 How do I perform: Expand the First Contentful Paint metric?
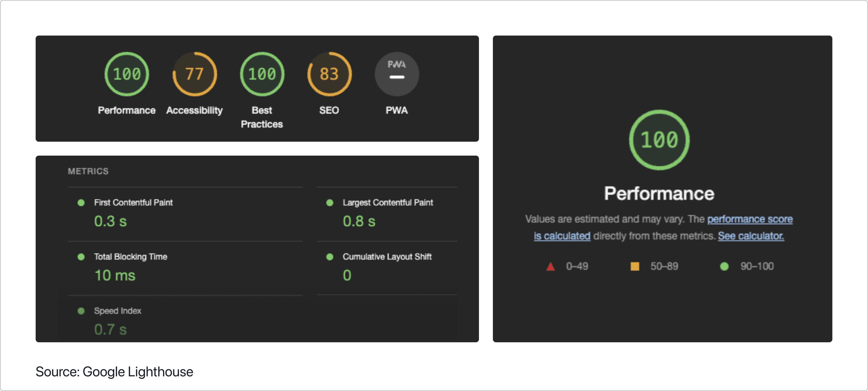click(x=185, y=214)
